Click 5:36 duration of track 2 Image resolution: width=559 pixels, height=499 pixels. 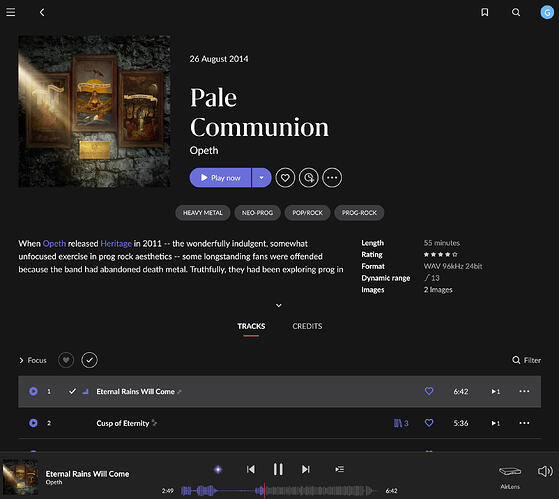pyautogui.click(x=461, y=423)
